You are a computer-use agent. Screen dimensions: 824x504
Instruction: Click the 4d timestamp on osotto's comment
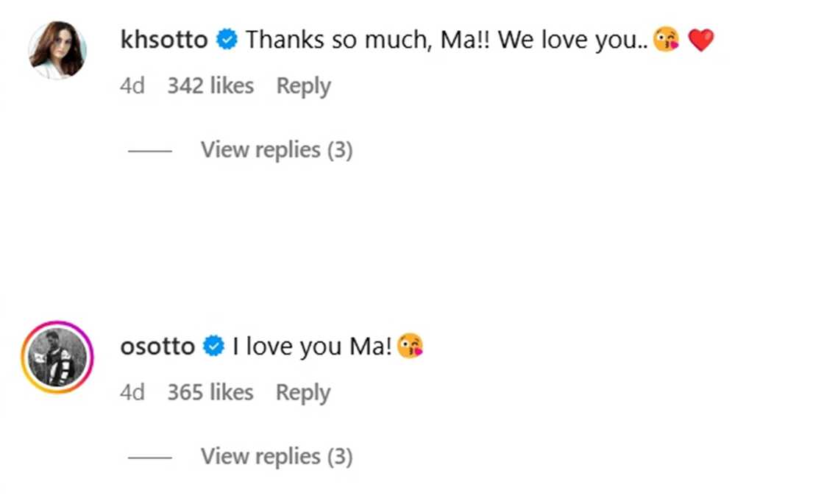pyautogui.click(x=132, y=393)
